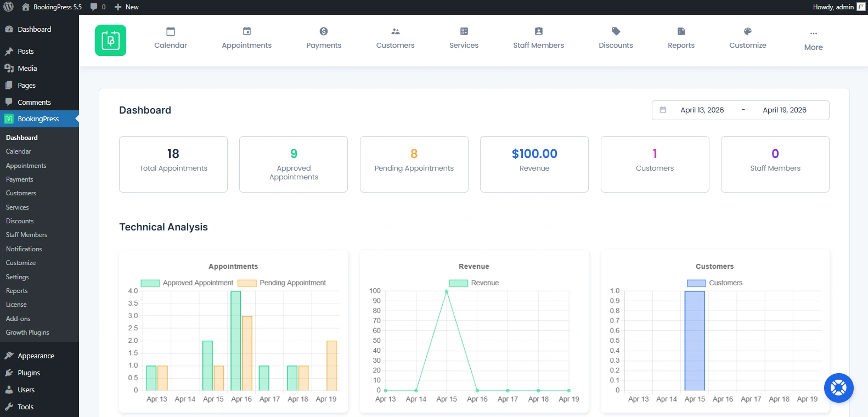Viewport: 868px width, 417px height.
Task: Expand the More menu with three dots
Action: (x=814, y=41)
